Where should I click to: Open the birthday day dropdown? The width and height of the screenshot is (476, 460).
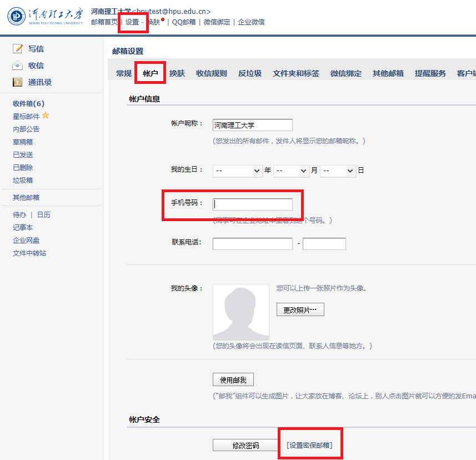point(338,171)
